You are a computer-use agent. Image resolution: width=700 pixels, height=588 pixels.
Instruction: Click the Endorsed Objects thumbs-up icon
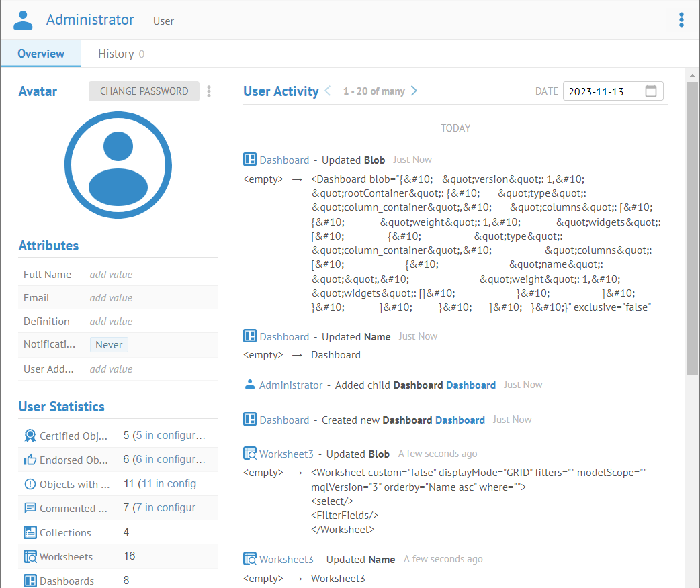point(30,460)
